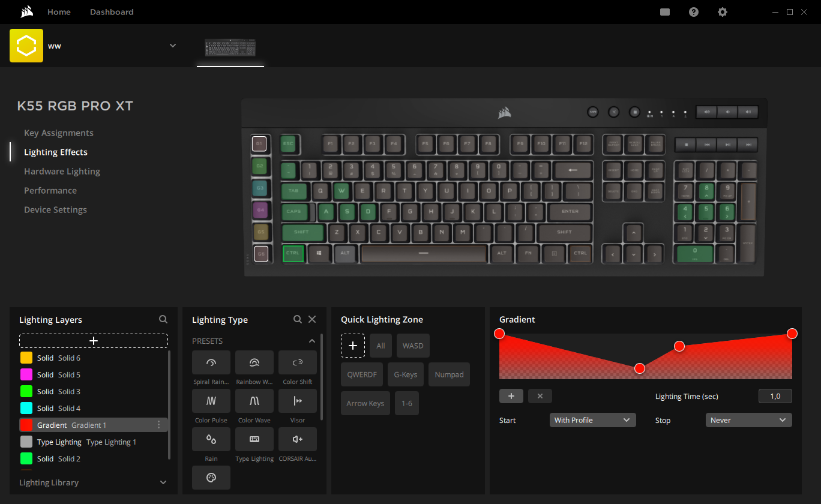This screenshot has height=504, width=821.
Task: Open Performance section
Action: pos(50,191)
